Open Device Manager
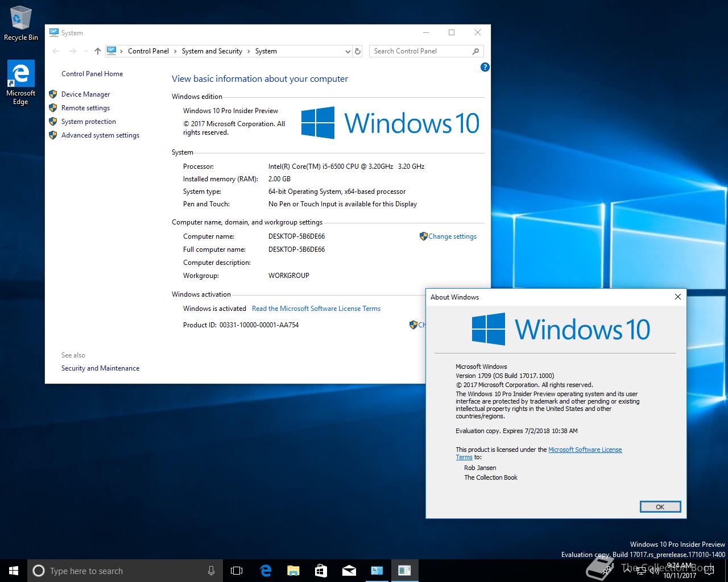Screen dimensions: 728x582 coord(85,94)
